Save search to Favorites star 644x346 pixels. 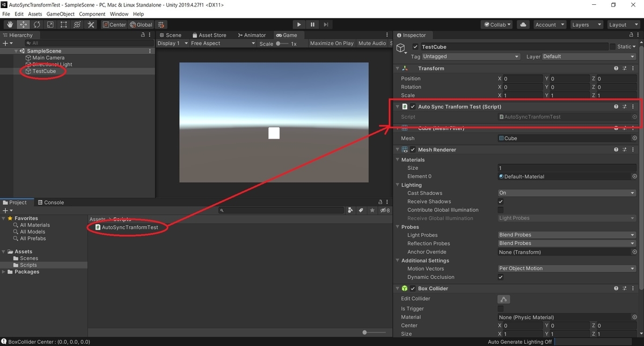371,211
